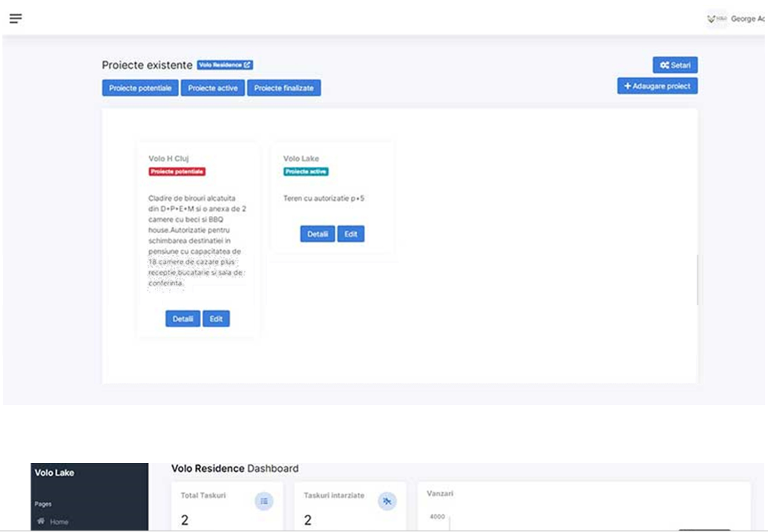Screen dimensions: 768x532
Task: Click the Volo H Cluj card title
Action: click(168, 158)
